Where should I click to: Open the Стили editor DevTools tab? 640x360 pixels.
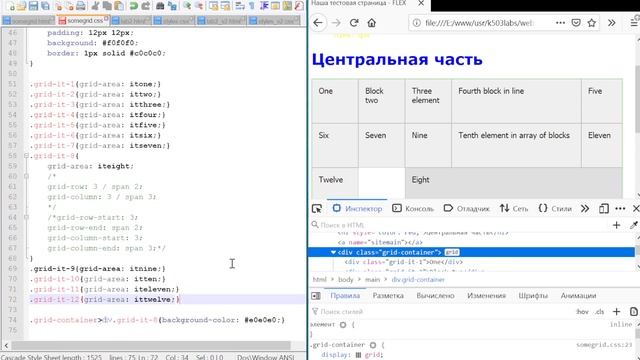[x=555, y=209]
